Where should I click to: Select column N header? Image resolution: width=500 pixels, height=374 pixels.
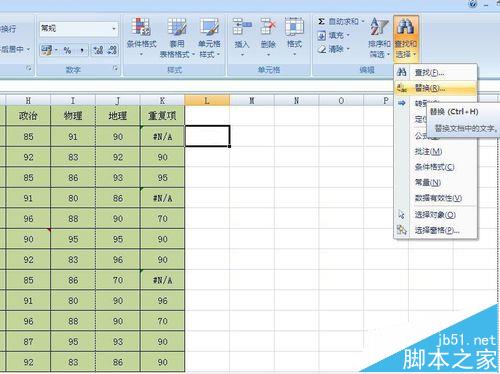point(296,100)
